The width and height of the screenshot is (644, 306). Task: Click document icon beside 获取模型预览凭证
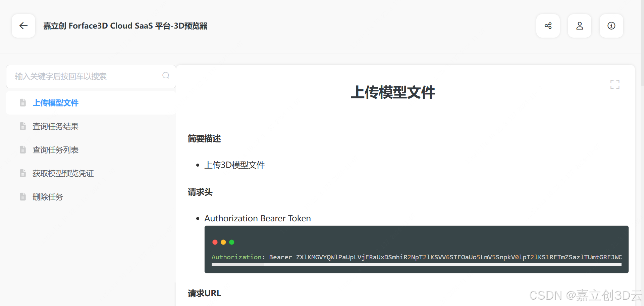(x=23, y=173)
